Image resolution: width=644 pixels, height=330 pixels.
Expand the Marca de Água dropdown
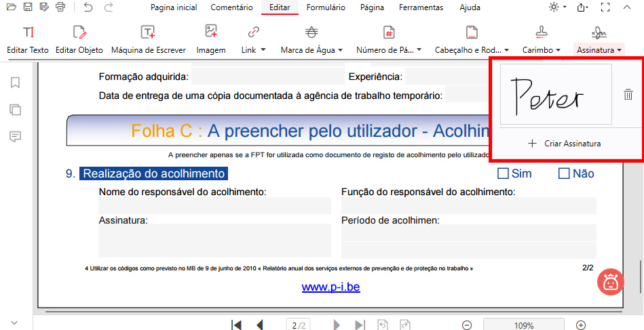tap(340, 50)
